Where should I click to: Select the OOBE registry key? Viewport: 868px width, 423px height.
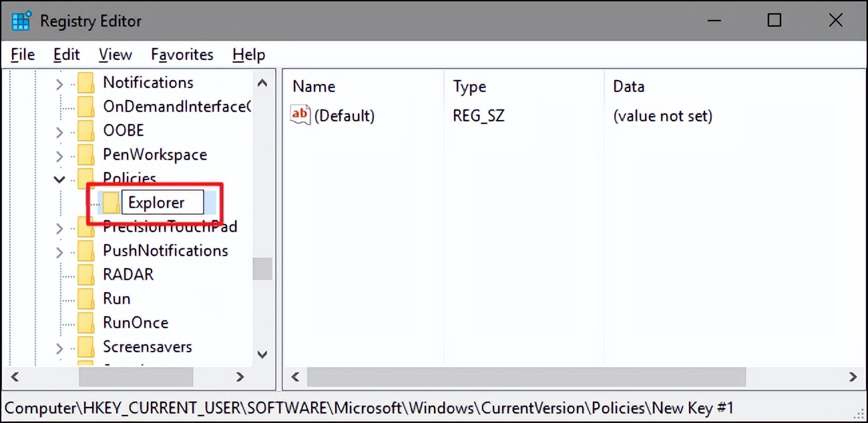[125, 130]
